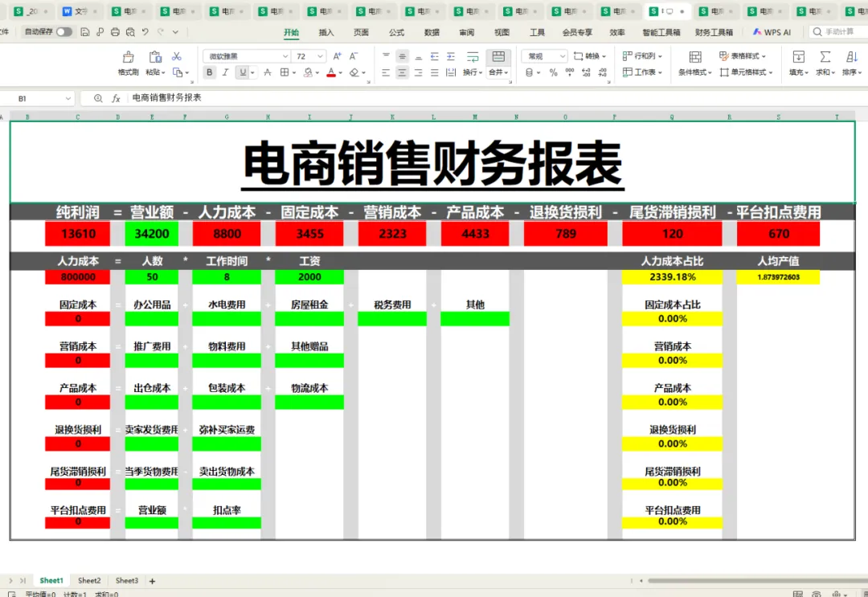
Task: Toggle strikethrough formatting
Action: click(x=268, y=72)
